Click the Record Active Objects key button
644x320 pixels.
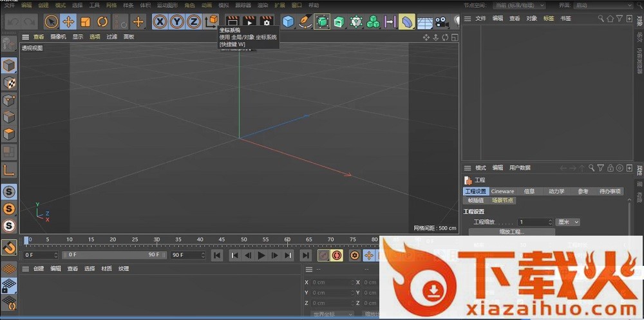[324, 256]
